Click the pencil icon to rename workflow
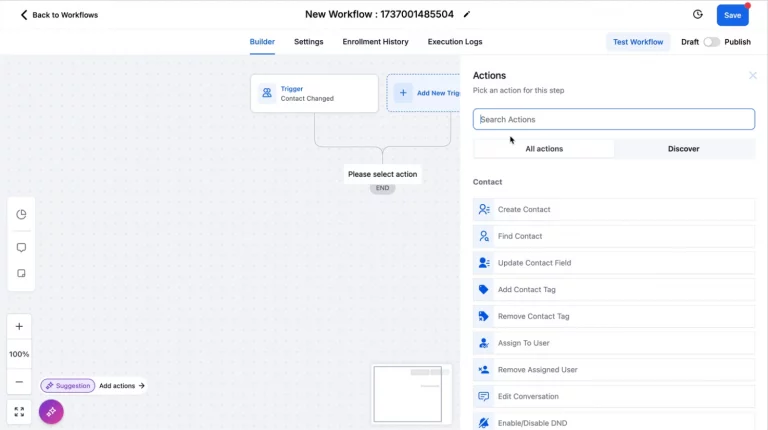Image resolution: width=768 pixels, height=430 pixels. (467, 15)
